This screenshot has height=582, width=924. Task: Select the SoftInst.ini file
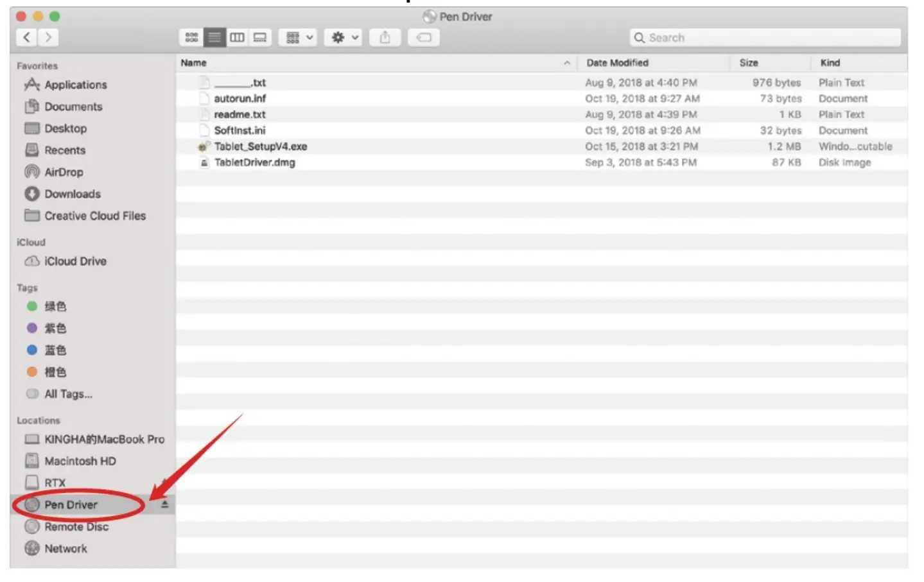(240, 130)
